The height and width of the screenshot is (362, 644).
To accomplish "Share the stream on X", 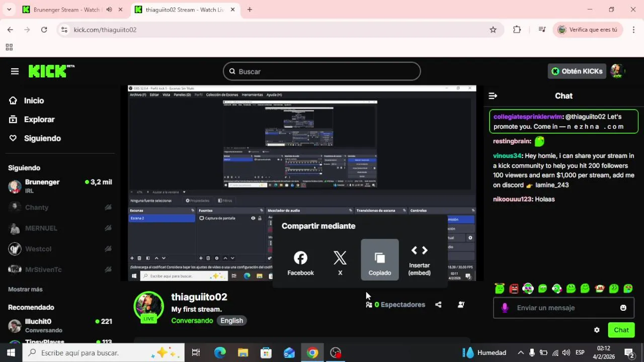I will 340,264.
